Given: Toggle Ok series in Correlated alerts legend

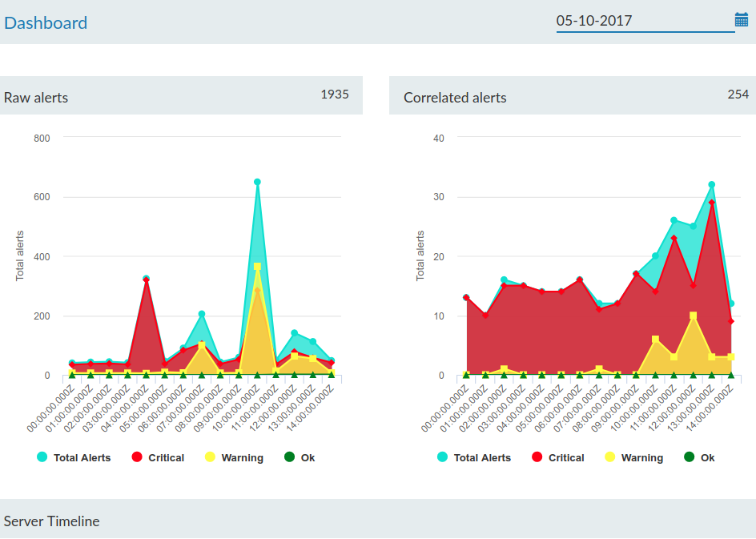Looking at the screenshot, I should pyautogui.click(x=700, y=457).
